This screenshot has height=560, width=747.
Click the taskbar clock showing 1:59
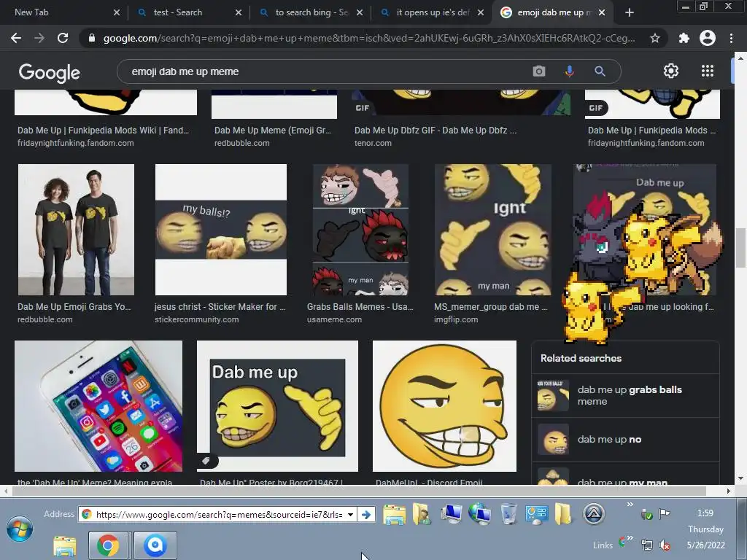click(x=705, y=513)
